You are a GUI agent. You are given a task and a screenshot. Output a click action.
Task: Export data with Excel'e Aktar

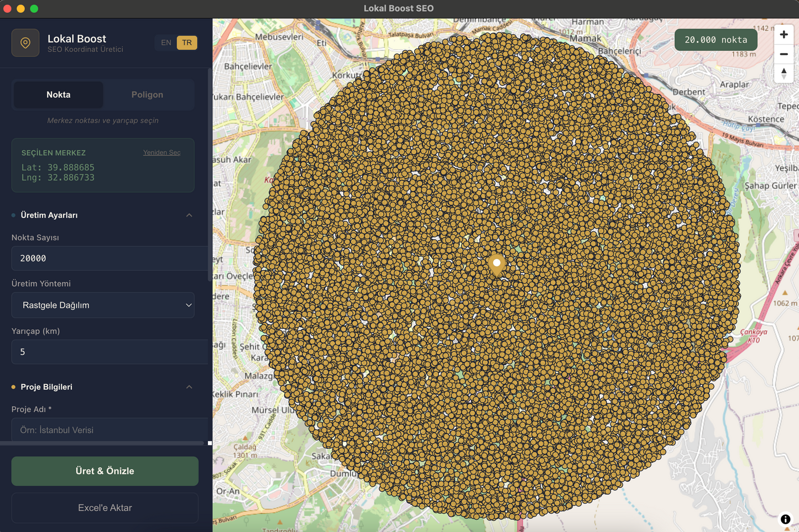[105, 507]
